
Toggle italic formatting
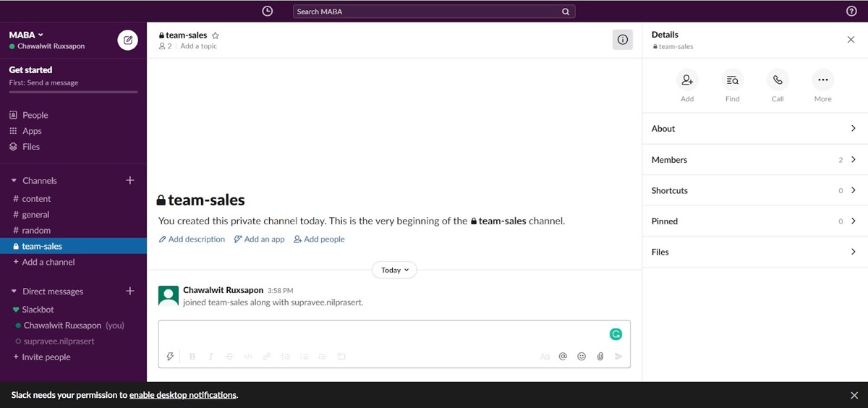coord(210,357)
